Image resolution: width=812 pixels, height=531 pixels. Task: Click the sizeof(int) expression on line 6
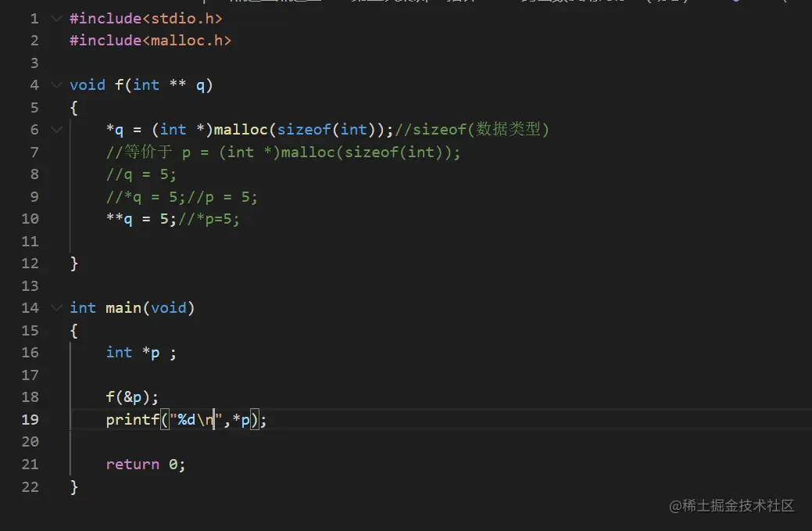(x=326, y=130)
